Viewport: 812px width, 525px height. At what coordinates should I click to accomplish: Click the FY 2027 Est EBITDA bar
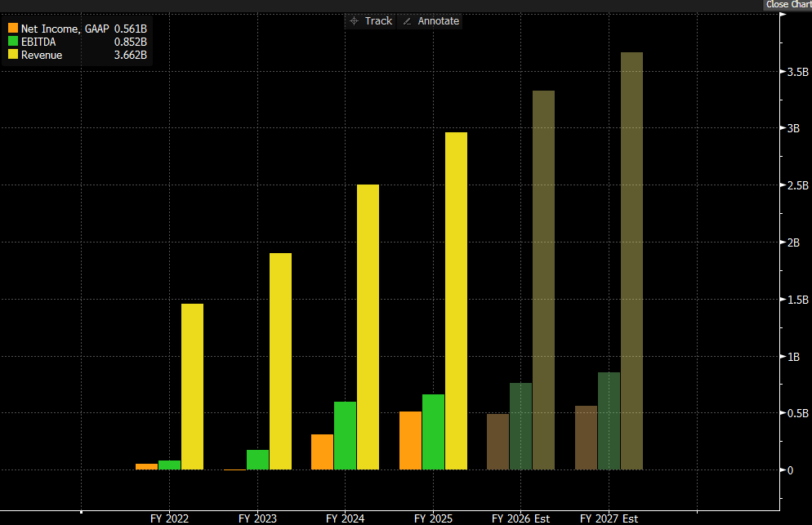click(609, 420)
